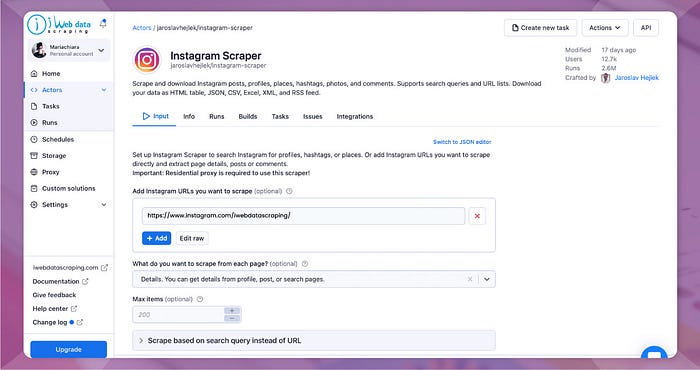Click the Instagram URL input field
Image resolution: width=700 pixels, height=370 pixels.
coord(304,216)
